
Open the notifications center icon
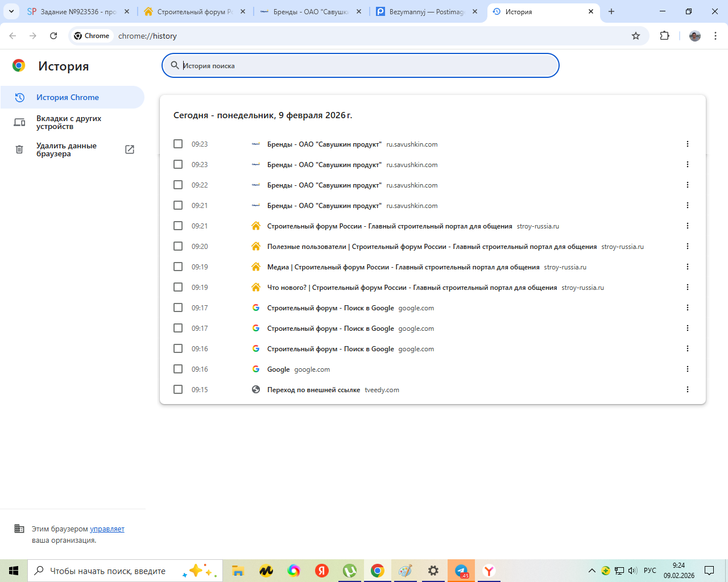pyautogui.click(x=709, y=571)
